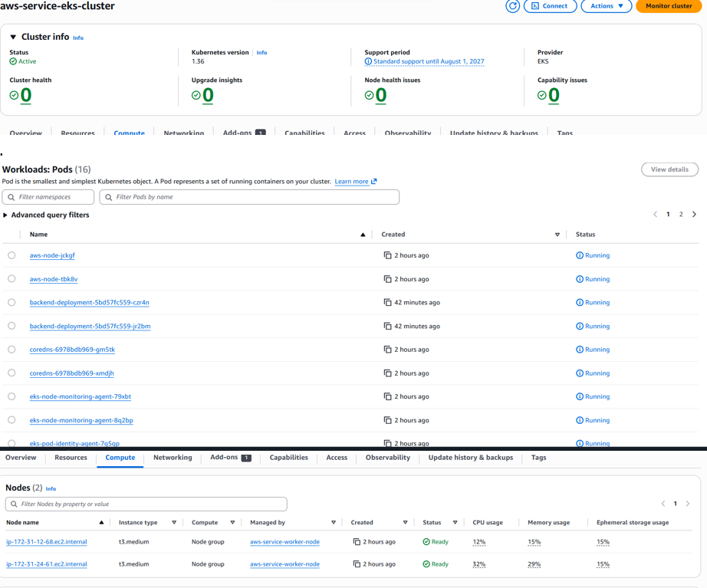
Task: Switch to the Resources tab in lower bar
Action: click(71, 457)
